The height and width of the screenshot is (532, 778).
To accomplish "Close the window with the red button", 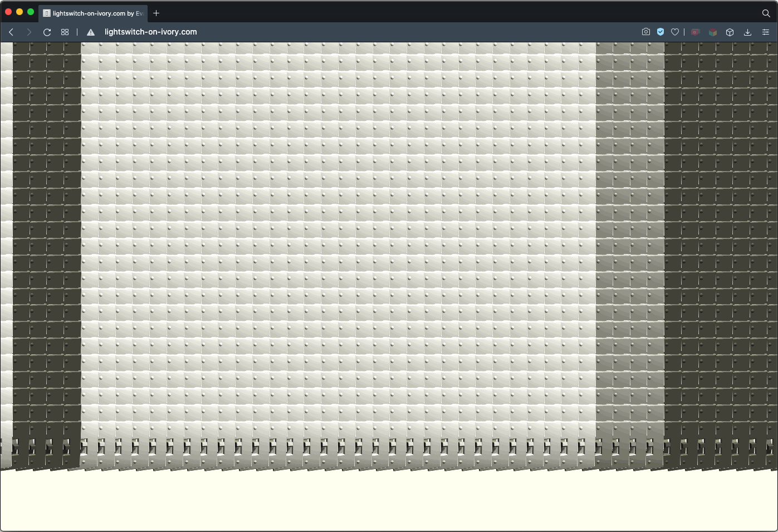I will (8, 12).
